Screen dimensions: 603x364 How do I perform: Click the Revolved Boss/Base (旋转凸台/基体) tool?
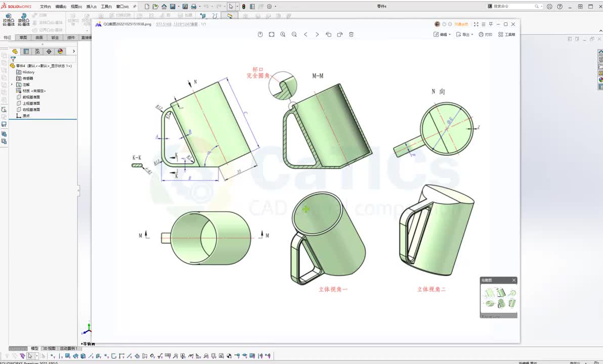23,20
